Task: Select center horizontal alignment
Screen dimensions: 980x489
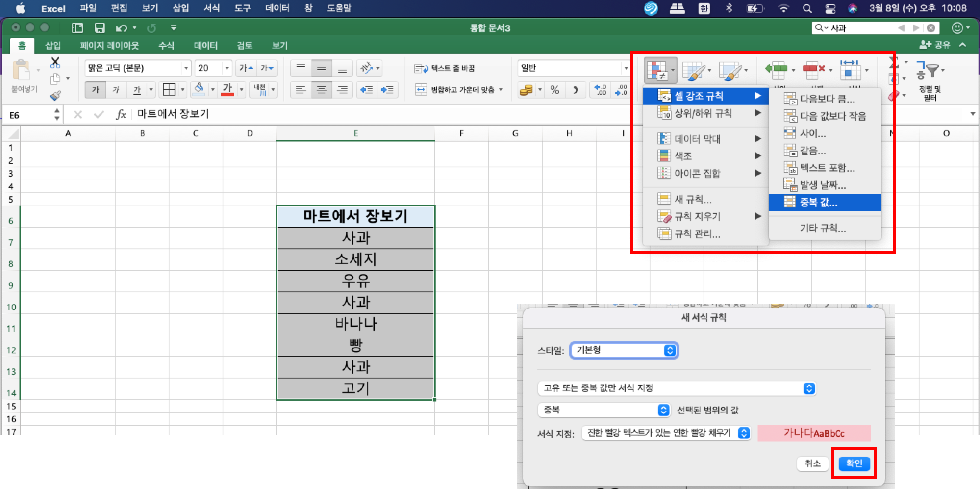Action: [x=322, y=89]
